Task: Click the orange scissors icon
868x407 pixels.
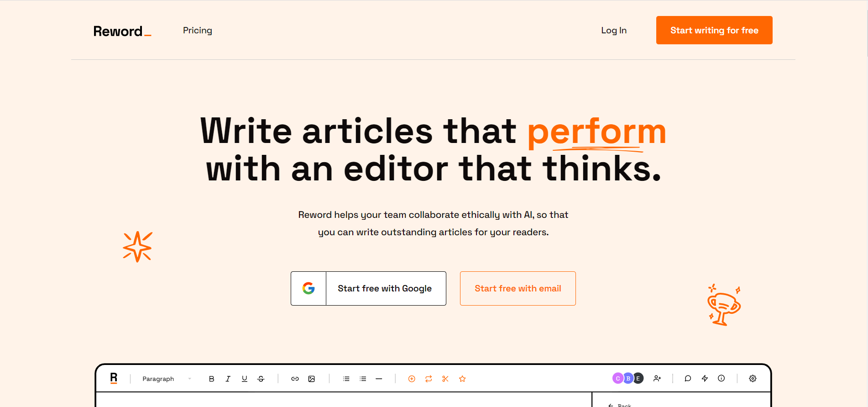Action: [445, 379]
